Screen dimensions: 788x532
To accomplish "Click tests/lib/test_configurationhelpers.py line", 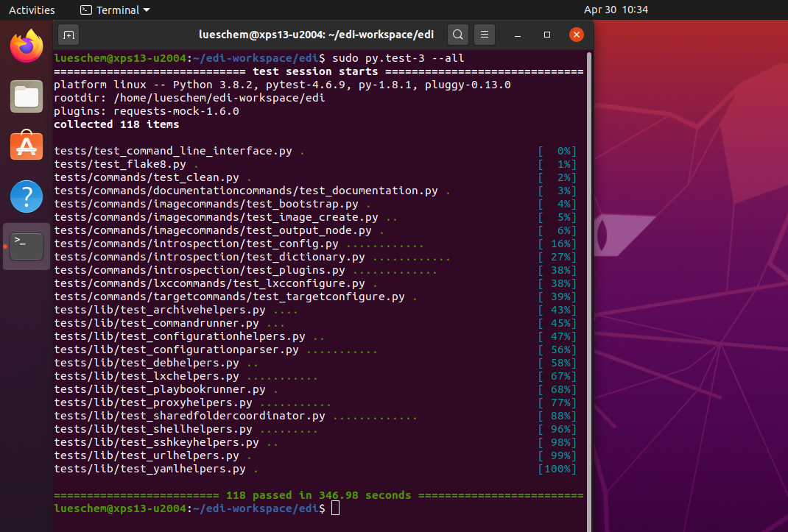I will (314, 336).
